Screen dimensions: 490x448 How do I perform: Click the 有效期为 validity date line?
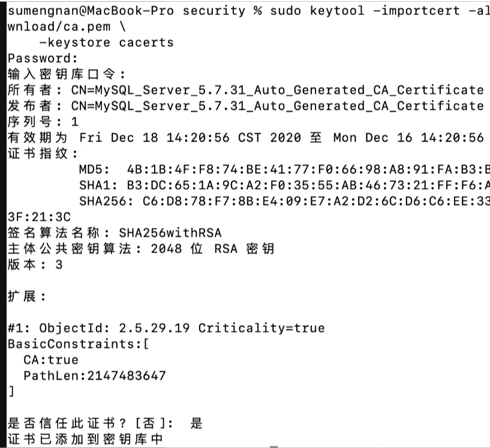click(x=245, y=138)
